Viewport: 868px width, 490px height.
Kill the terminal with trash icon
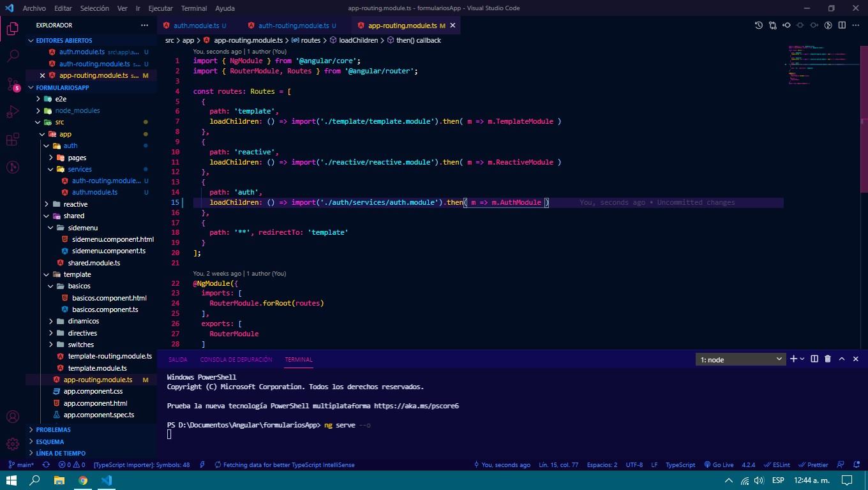click(x=828, y=359)
